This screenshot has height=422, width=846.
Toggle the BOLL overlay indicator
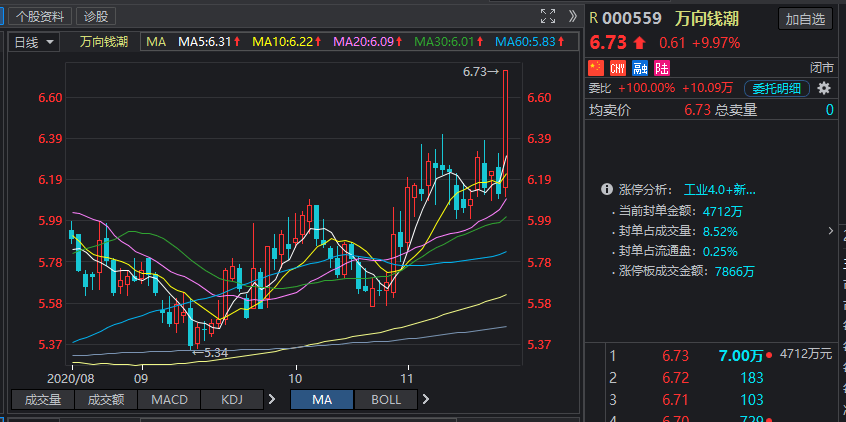tap(385, 400)
